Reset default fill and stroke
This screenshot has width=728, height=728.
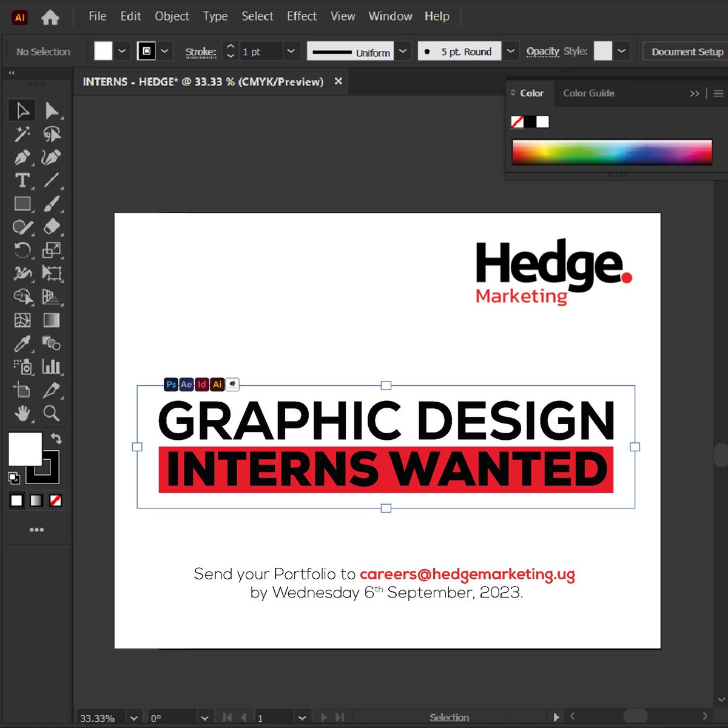13,478
